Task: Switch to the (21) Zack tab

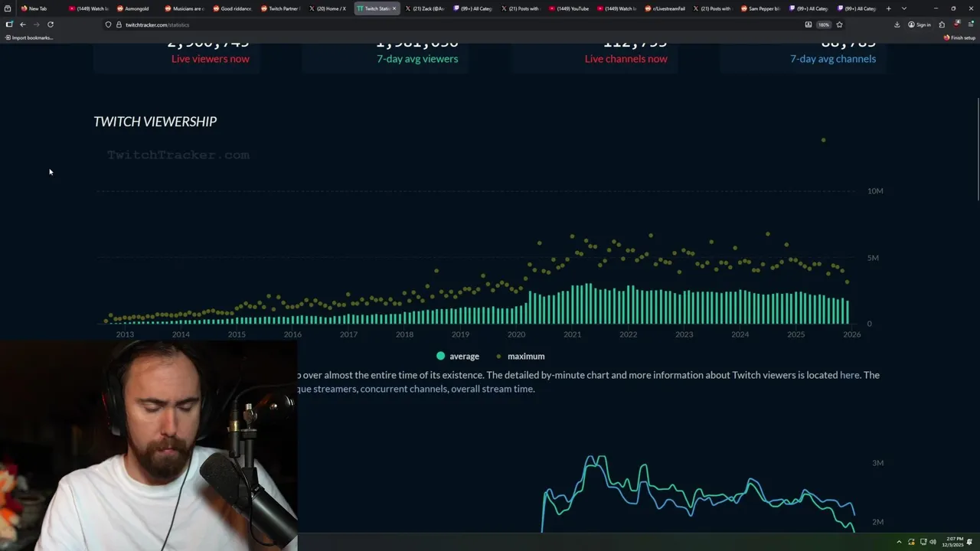Action: coord(424,8)
